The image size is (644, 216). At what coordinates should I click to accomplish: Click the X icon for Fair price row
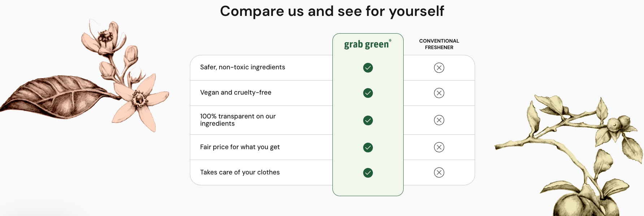(x=439, y=147)
